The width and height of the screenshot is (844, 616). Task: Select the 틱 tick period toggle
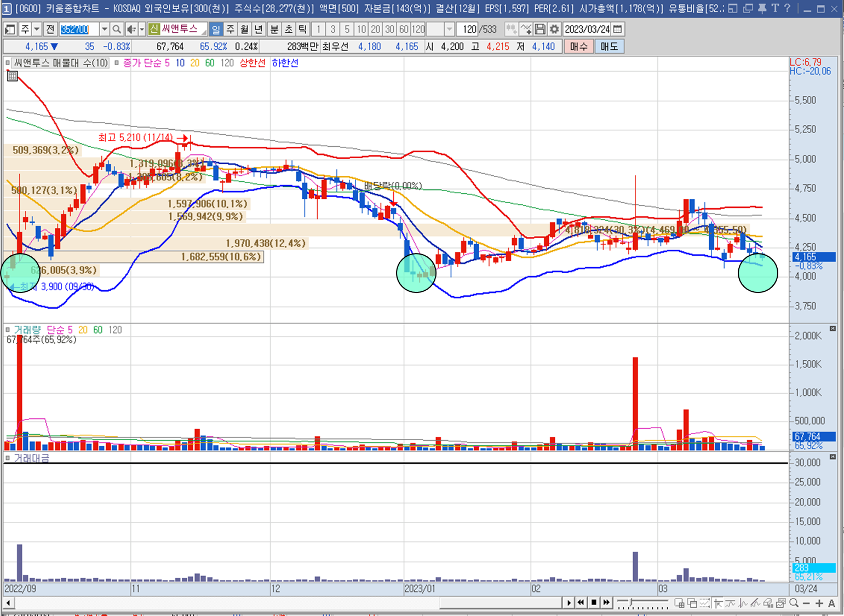(x=302, y=30)
